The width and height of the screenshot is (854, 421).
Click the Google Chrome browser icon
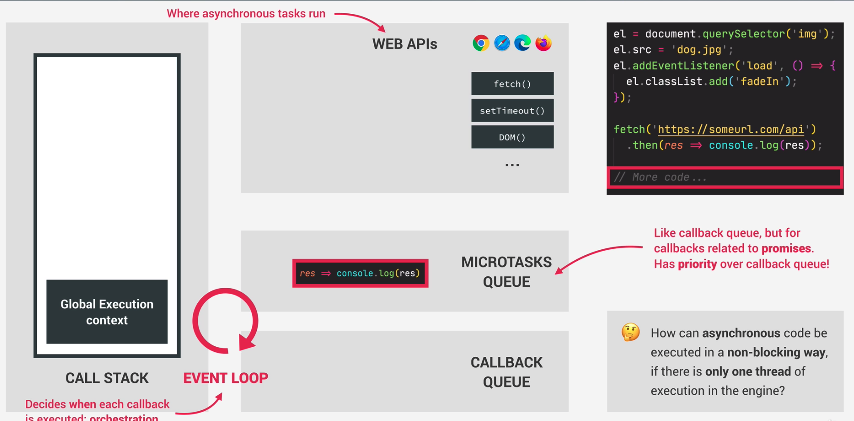(481, 43)
